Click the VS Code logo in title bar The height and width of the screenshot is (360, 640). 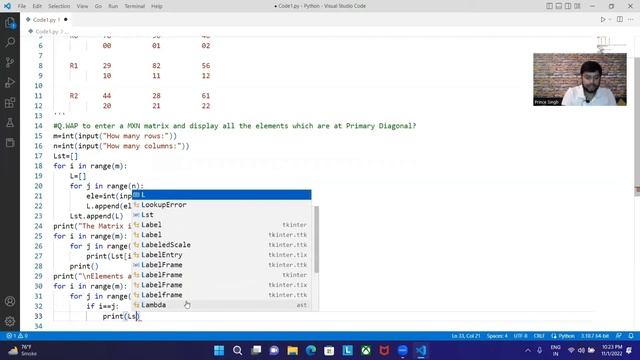pos(7,6)
